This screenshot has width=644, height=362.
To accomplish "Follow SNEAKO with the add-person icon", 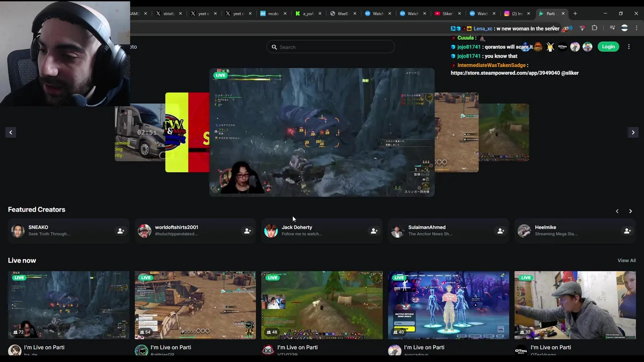I will [x=121, y=231].
